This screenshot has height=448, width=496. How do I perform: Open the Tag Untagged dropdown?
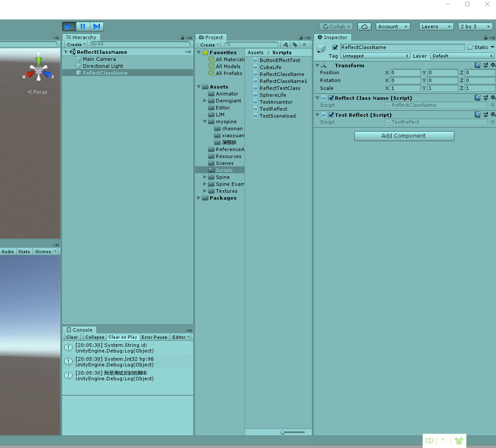(x=375, y=56)
